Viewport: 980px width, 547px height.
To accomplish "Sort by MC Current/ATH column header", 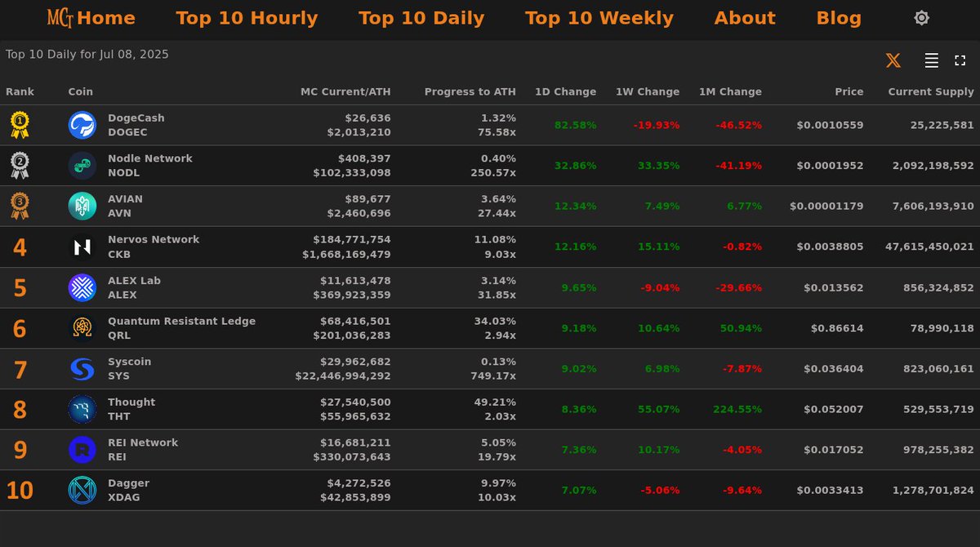I will pos(345,92).
